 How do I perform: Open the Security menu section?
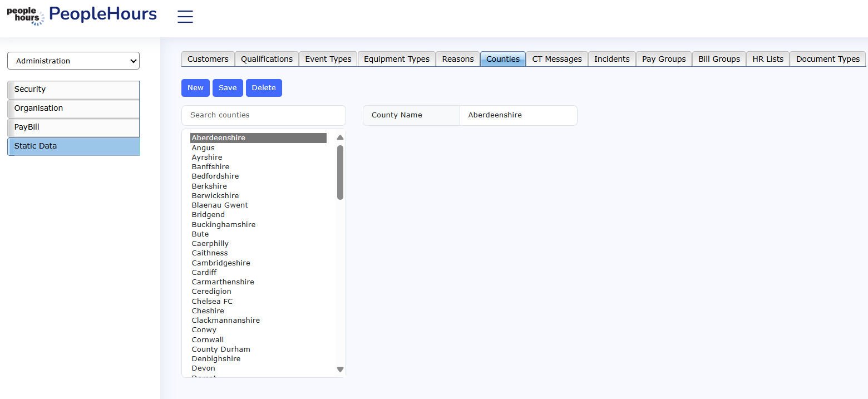[73, 90]
